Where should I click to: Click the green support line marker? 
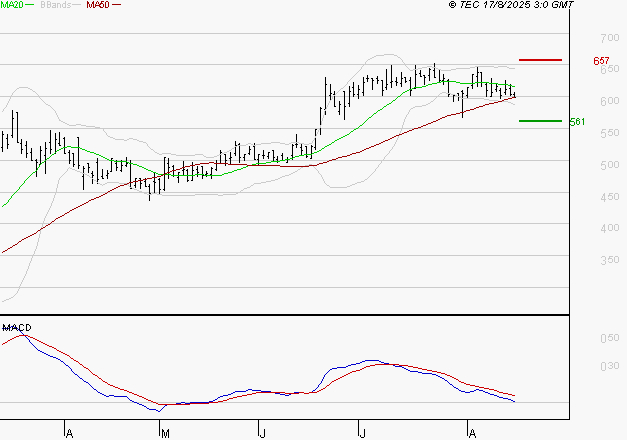(x=540, y=120)
